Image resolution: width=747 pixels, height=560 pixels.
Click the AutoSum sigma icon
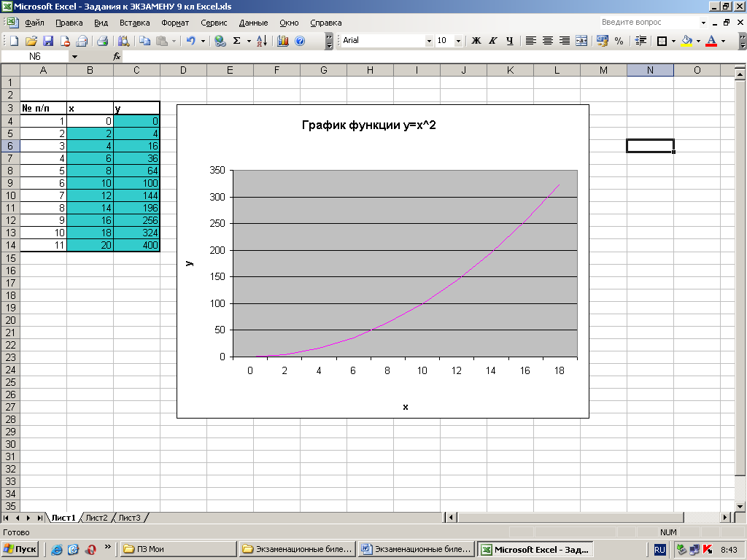[x=237, y=41]
